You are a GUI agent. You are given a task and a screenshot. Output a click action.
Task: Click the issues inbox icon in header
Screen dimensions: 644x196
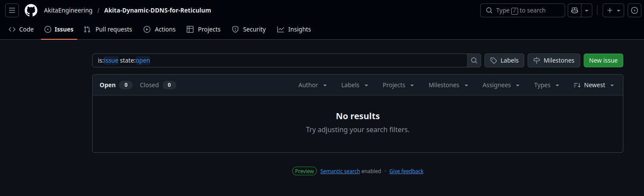[x=634, y=10]
